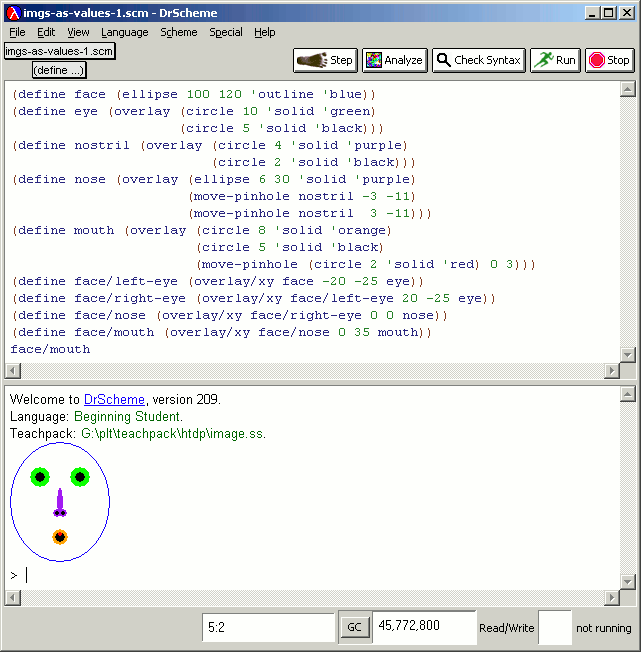Click '(define face' code line
The height and width of the screenshot is (652, 641).
click(x=59, y=94)
